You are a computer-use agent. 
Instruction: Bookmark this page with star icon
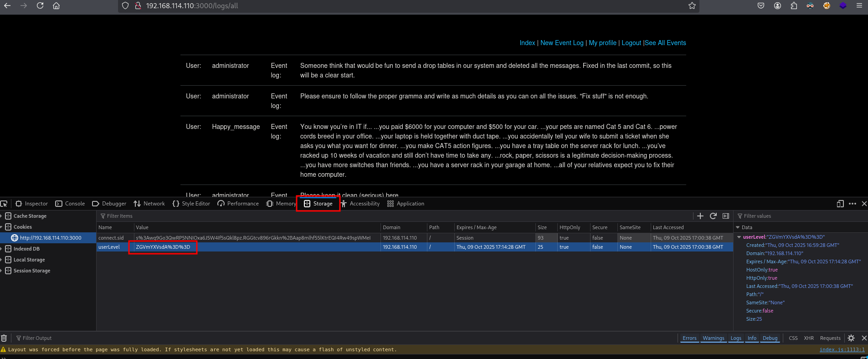[x=692, y=6]
